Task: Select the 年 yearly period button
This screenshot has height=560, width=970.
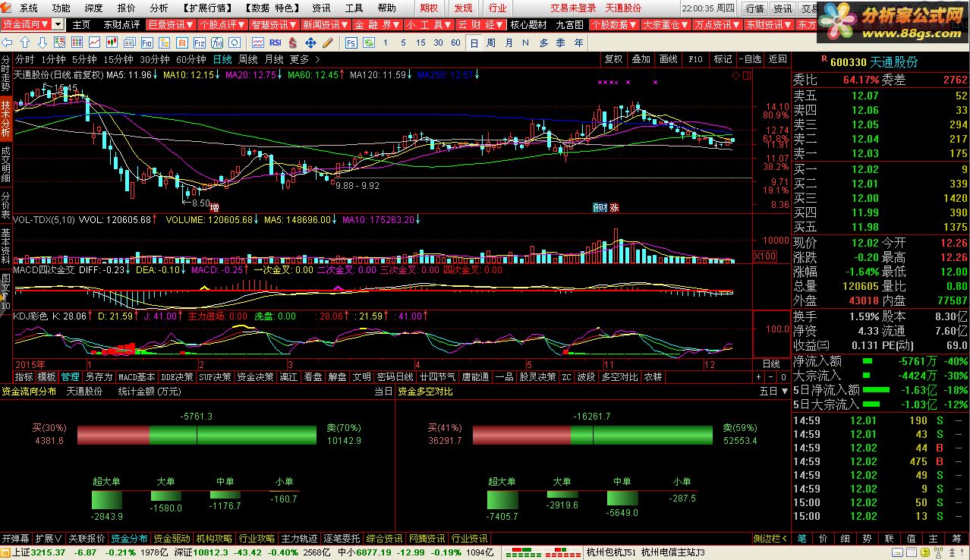Action: click(577, 42)
